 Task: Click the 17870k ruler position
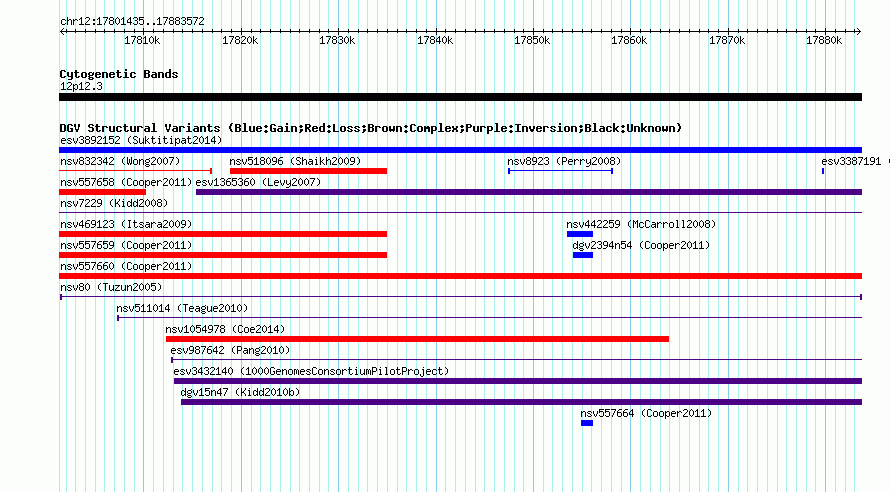(x=727, y=40)
